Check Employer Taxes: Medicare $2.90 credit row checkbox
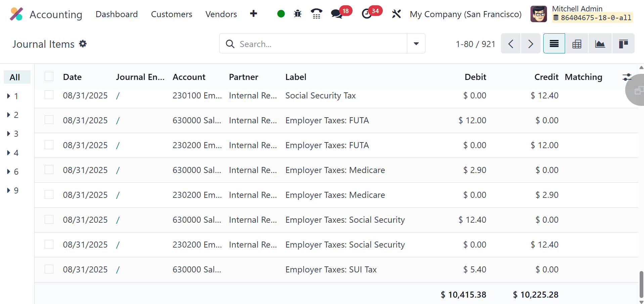The width and height of the screenshot is (644, 304). point(49,194)
